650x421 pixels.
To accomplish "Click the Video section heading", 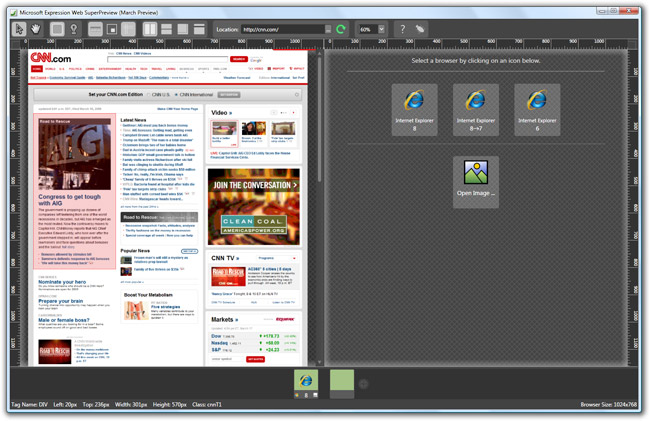I will tap(221, 113).
